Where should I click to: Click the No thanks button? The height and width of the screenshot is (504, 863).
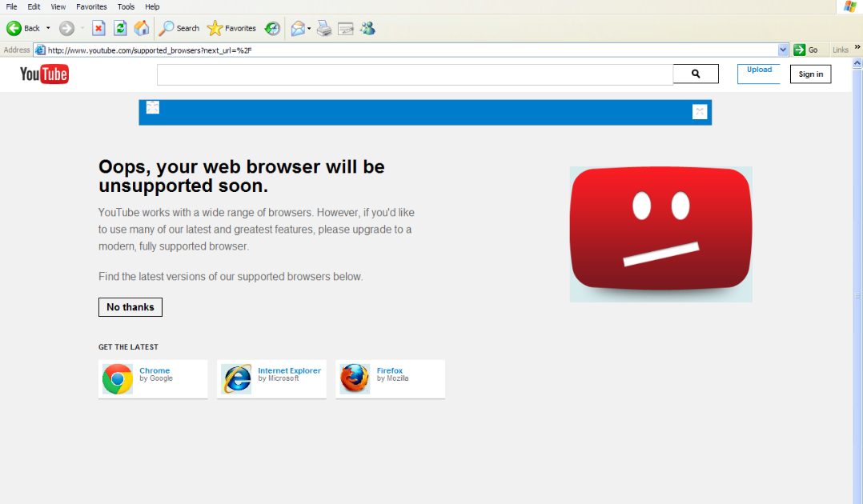click(x=130, y=307)
